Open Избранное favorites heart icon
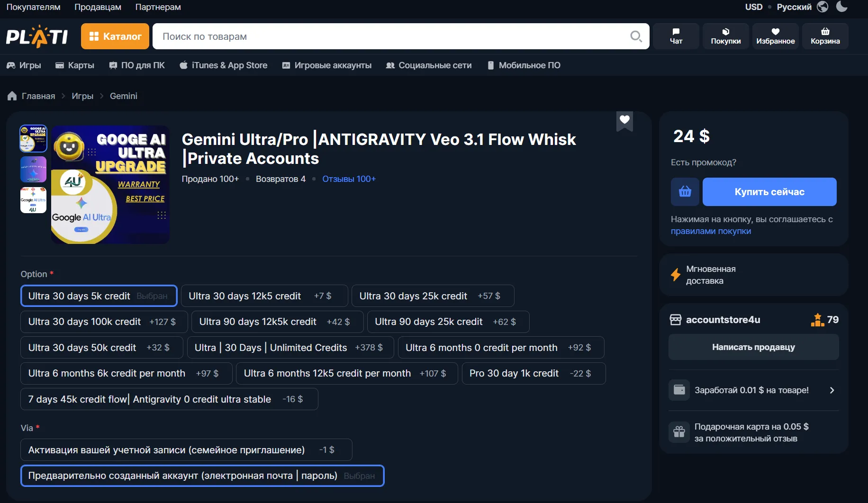 click(775, 36)
